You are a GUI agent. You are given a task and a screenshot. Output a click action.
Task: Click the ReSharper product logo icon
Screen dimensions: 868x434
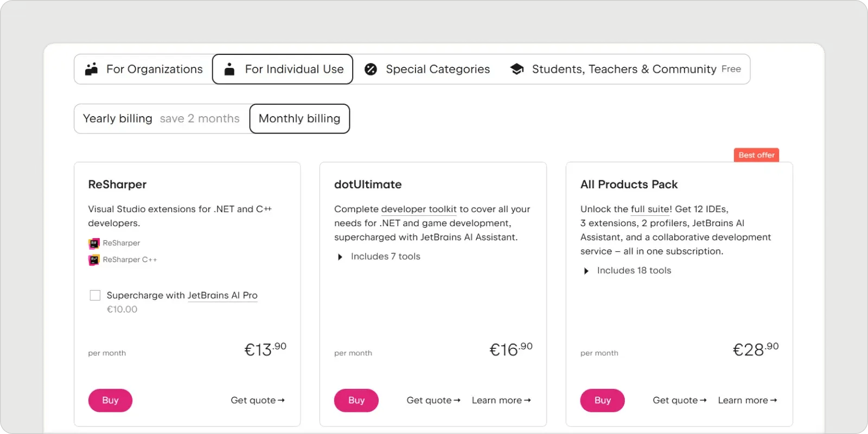[93, 243]
